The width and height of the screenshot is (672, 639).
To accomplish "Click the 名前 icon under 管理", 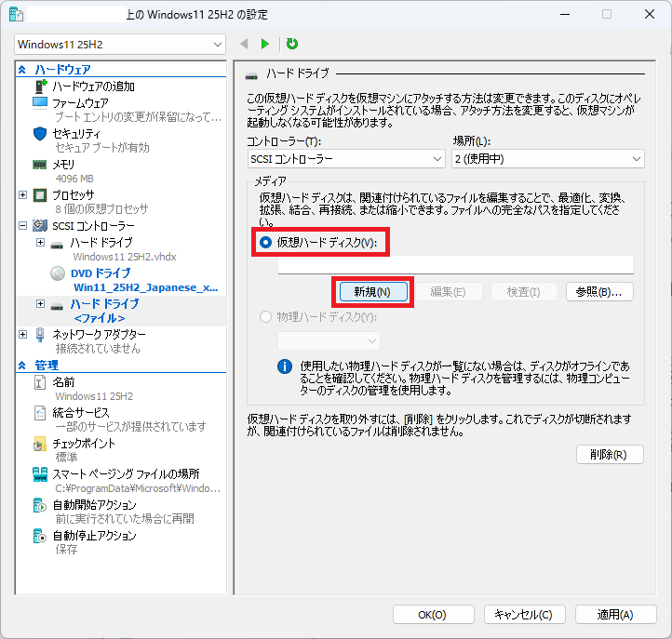I will 40,382.
